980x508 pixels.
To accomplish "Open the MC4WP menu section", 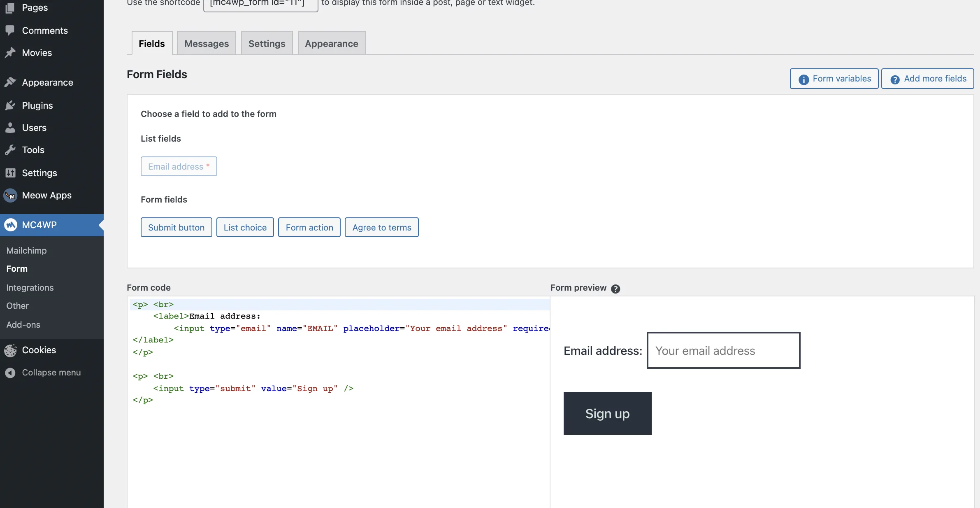I will 39,225.
